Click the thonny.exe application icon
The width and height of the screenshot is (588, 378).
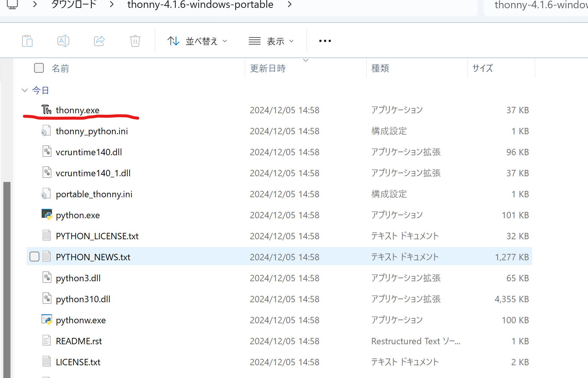coord(46,110)
